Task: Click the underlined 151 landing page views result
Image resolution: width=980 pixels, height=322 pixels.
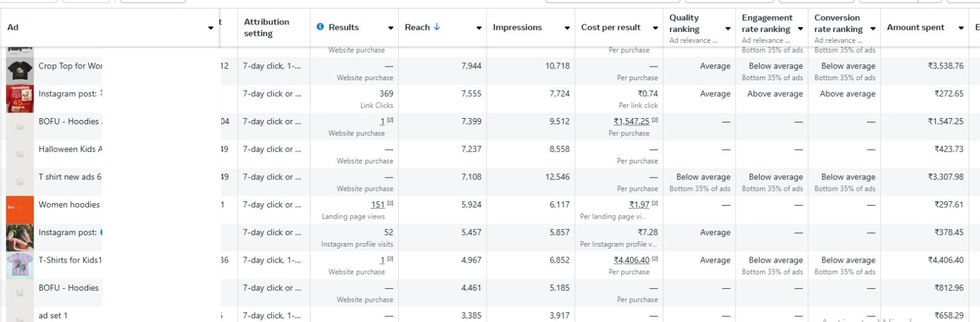Action: (x=378, y=204)
